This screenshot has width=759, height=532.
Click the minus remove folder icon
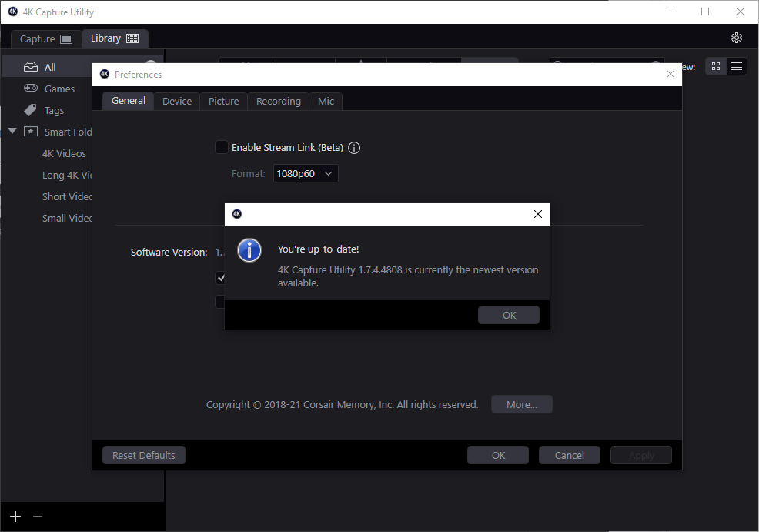(38, 517)
